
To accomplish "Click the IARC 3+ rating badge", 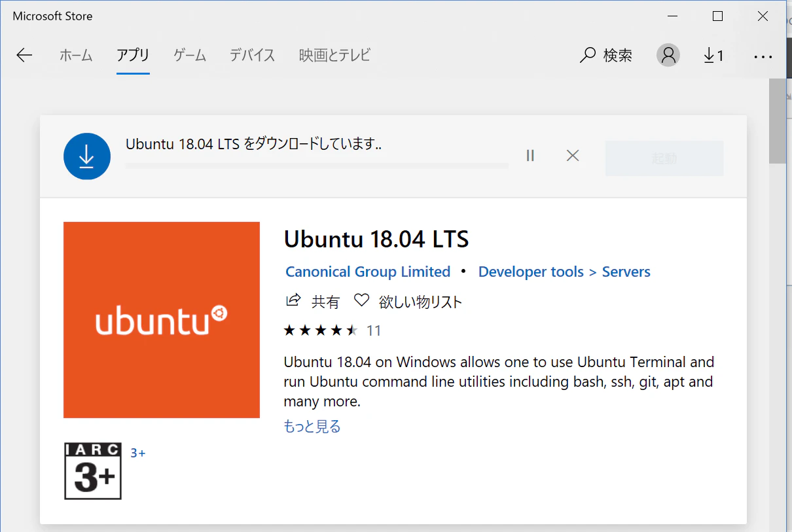I will tap(93, 471).
